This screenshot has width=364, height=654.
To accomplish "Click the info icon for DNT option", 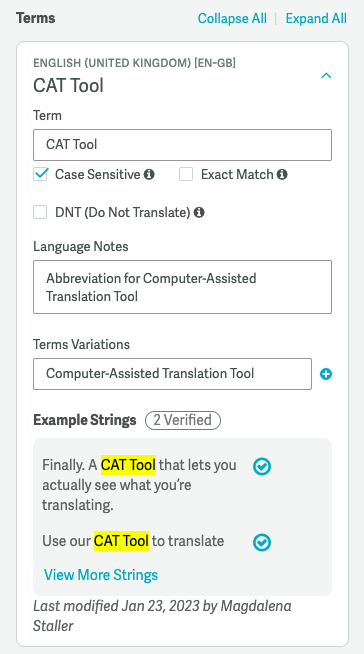I will 199,213.
